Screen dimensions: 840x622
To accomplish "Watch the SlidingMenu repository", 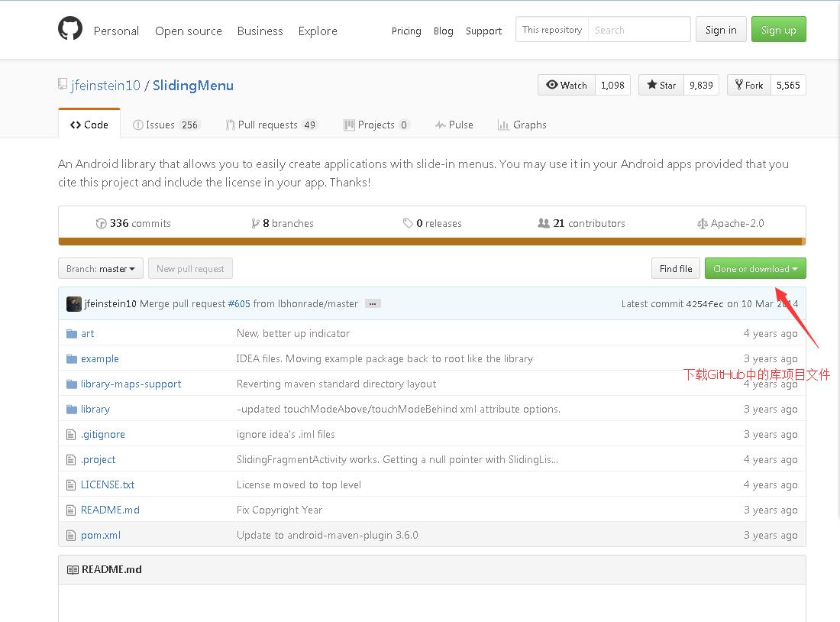I will coord(567,86).
